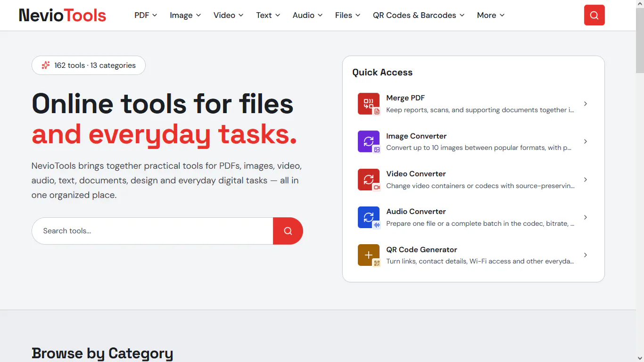Click the chevron arrow beside Merge PDF
Viewport: 644px width, 362px height.
tap(586, 104)
